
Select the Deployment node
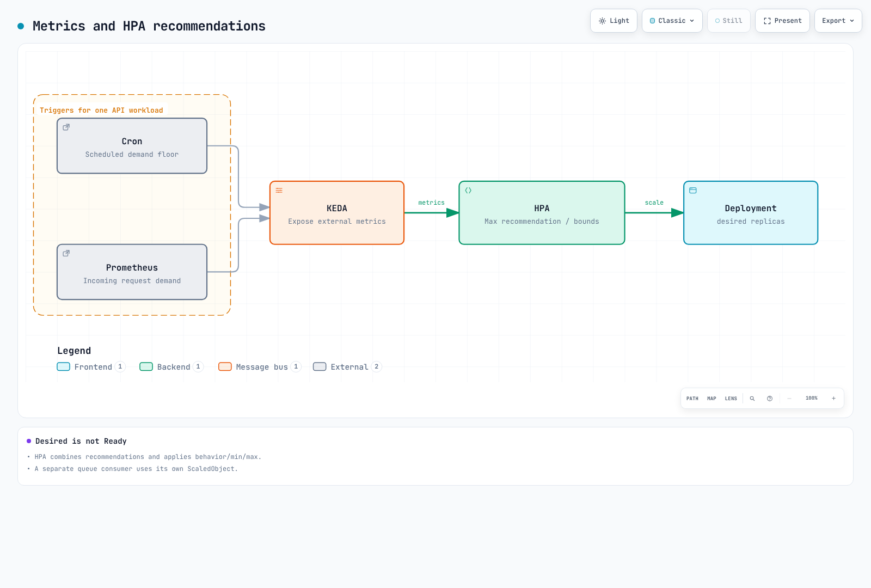751,213
